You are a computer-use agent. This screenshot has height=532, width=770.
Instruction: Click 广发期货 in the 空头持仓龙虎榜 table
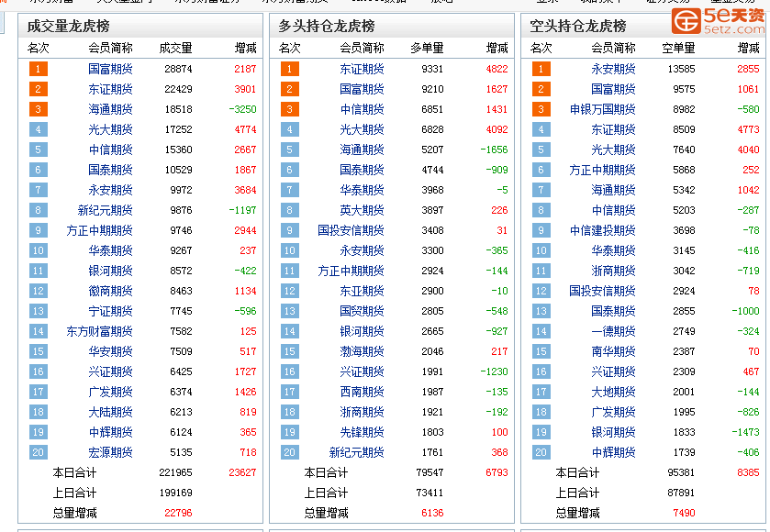(x=613, y=412)
